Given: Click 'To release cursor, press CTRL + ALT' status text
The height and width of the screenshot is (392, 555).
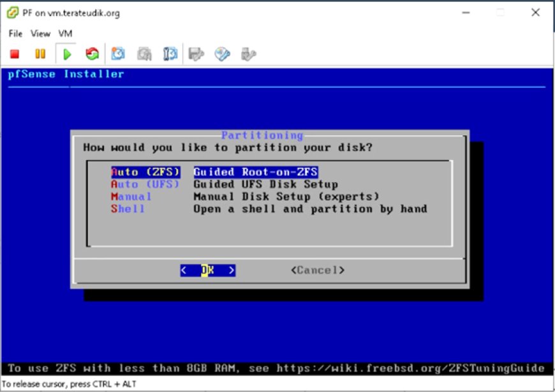Looking at the screenshot, I should 69,384.
